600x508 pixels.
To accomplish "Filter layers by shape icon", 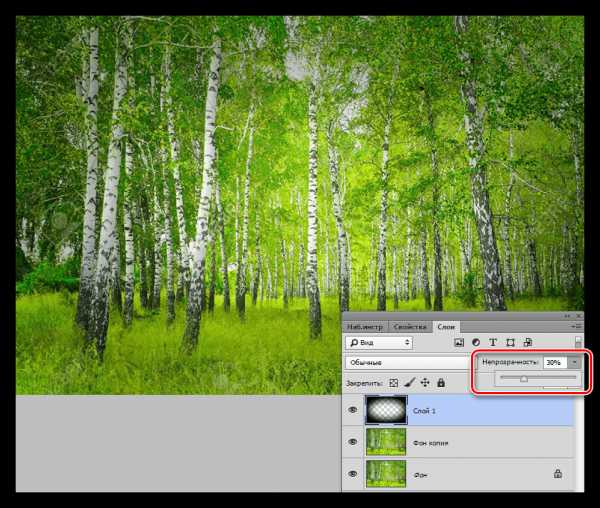I will point(510,343).
